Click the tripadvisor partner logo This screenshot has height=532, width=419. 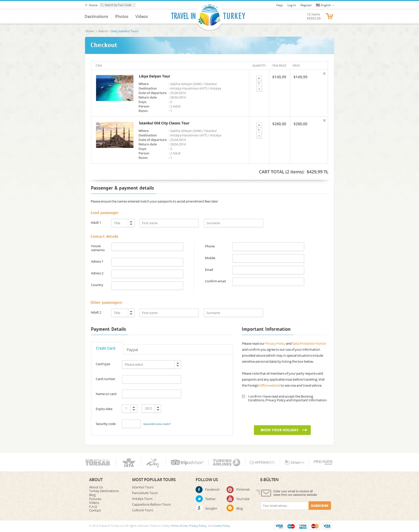tap(187, 463)
